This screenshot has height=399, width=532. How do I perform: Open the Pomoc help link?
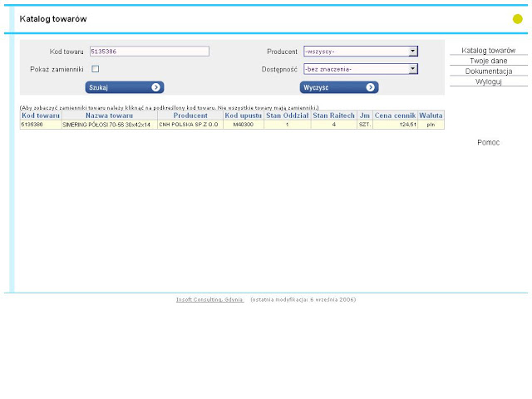pos(488,142)
